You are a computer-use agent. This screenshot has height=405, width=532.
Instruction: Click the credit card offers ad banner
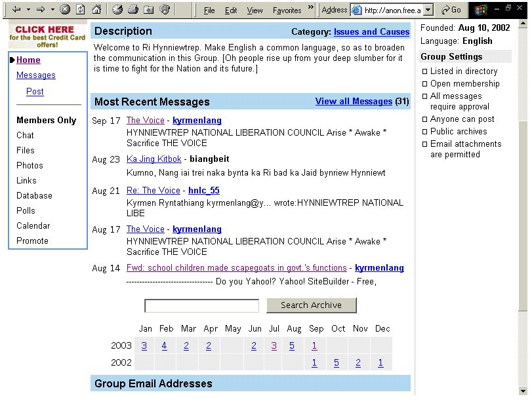(x=47, y=37)
